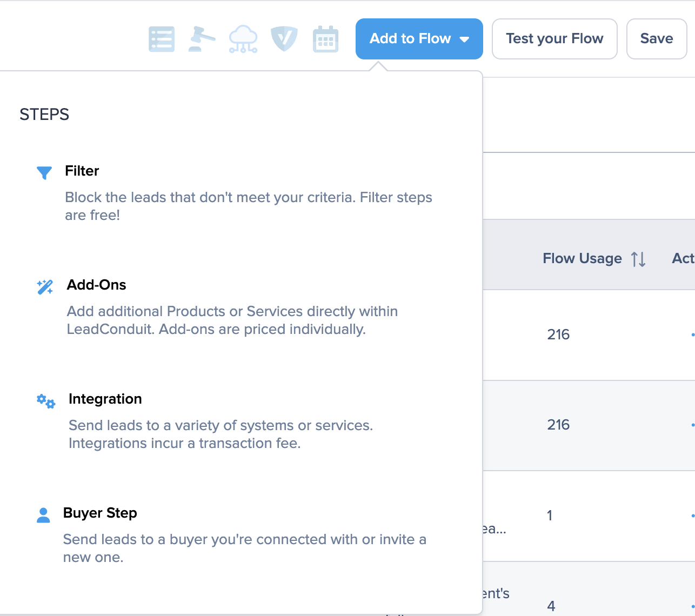Click the list-style fields icon in toolbar

(x=162, y=39)
